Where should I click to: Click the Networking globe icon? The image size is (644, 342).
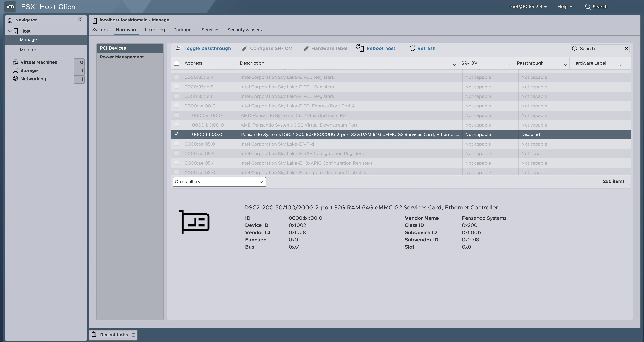click(16, 79)
